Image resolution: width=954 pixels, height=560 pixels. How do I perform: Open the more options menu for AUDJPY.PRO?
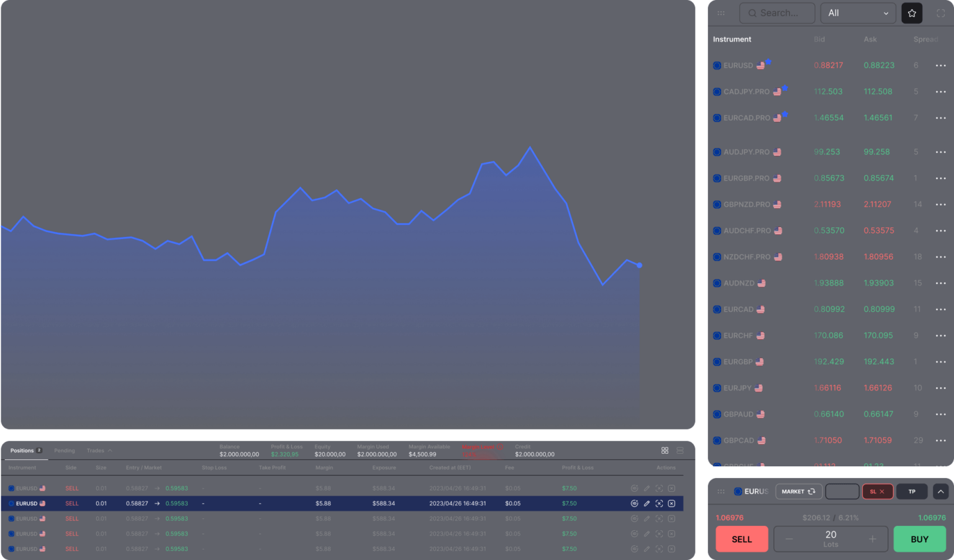pyautogui.click(x=940, y=152)
